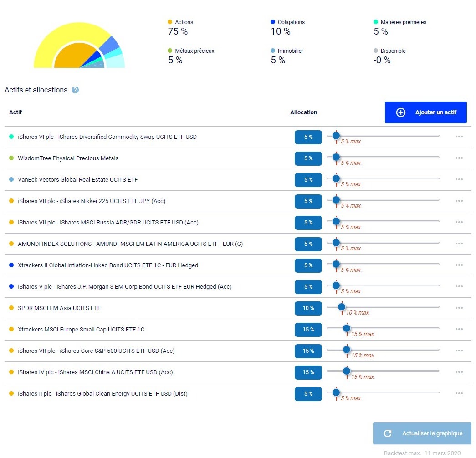Open options menu for VanEck Global Real Estate row
476x458 pixels.
point(459,179)
